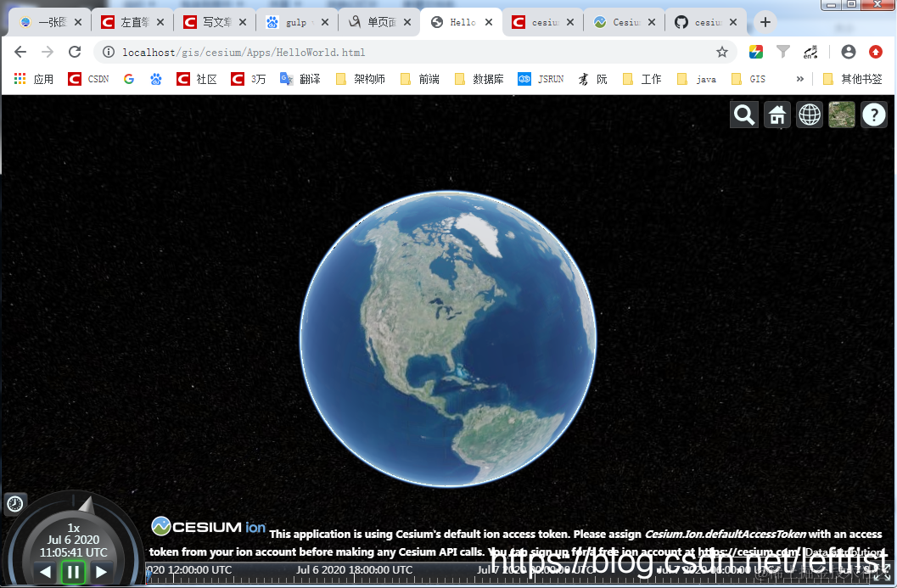Open the Cesium geocoder search button
This screenshot has height=588, width=897.
(744, 115)
